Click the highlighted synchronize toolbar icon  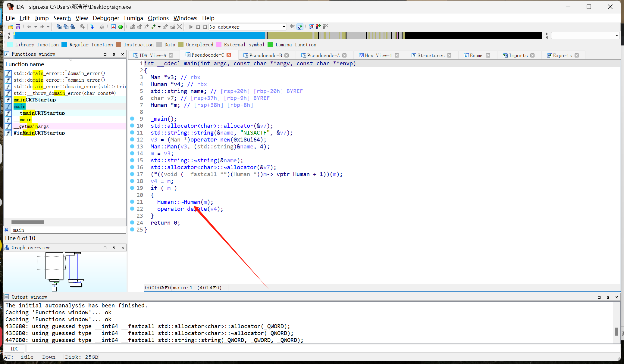tap(300, 27)
